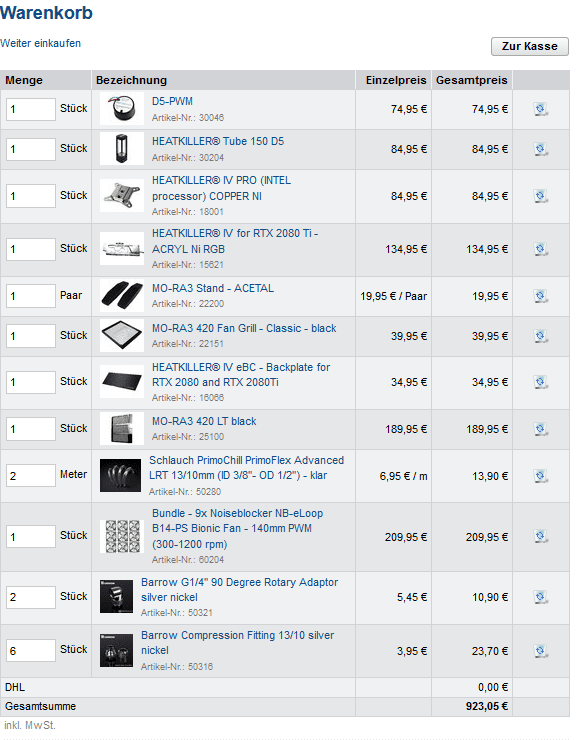576x740 pixels.
Task: Open Barrow G1/4 90 Degree Rotary Adaptor link
Action: pyautogui.click(x=239, y=589)
